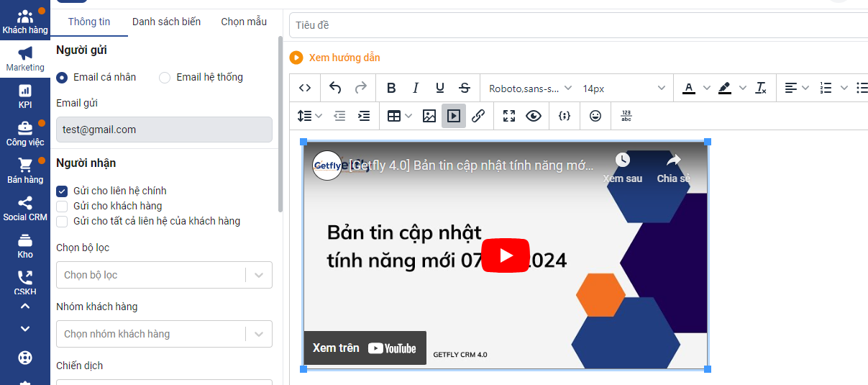
Task: Uncheck Gửi cho liên hệ chính
Action: [x=62, y=191]
